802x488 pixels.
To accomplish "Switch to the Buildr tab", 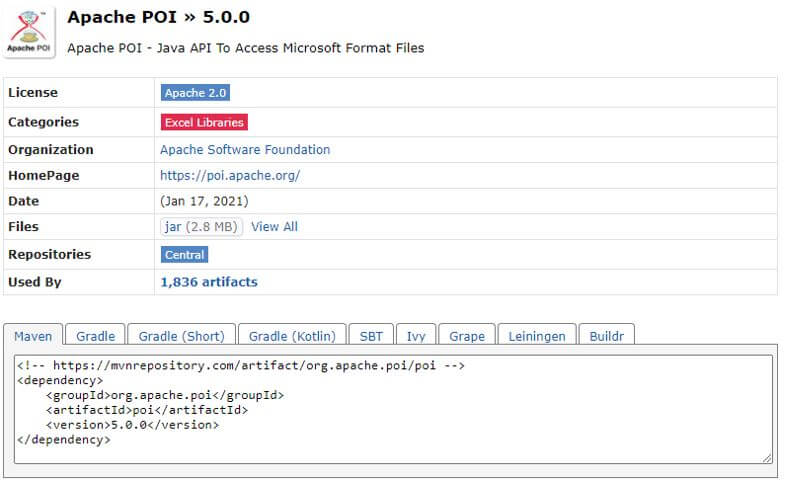I will point(606,336).
